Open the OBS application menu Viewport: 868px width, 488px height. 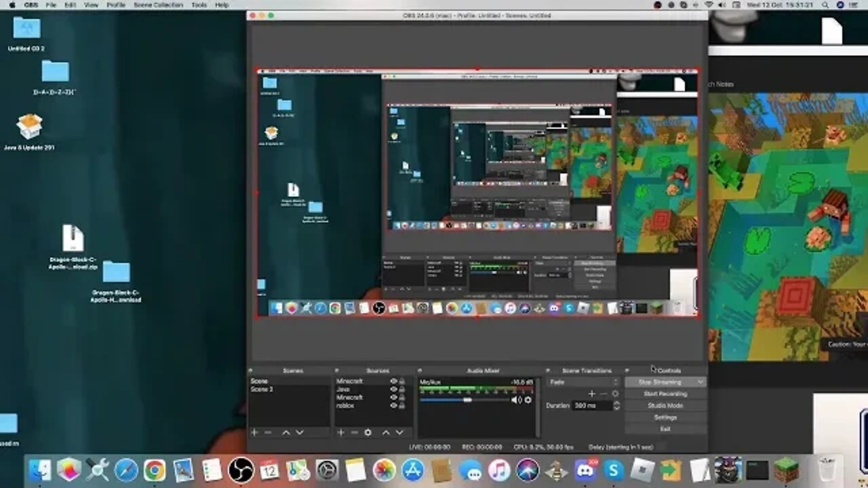(31, 5)
